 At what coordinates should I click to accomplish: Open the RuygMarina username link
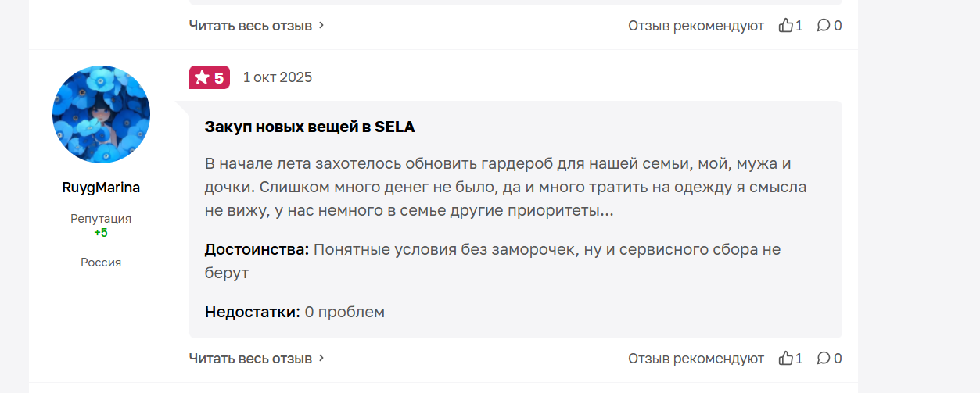pyautogui.click(x=101, y=188)
